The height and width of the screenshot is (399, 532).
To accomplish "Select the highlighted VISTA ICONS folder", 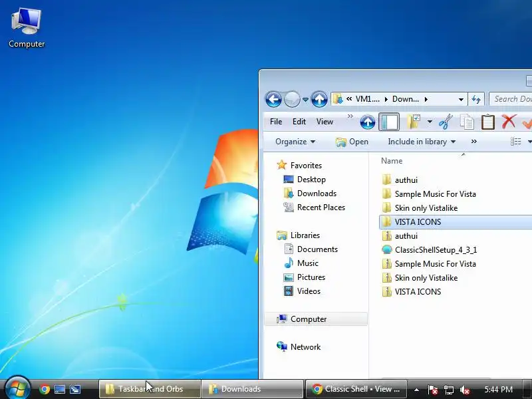I will click(456, 221).
